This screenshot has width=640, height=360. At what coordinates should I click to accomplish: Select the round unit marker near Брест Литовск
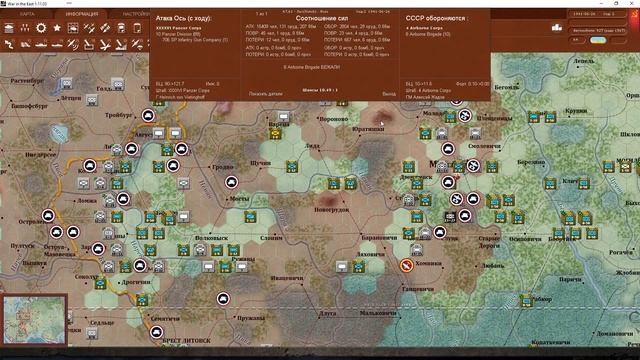point(156,332)
